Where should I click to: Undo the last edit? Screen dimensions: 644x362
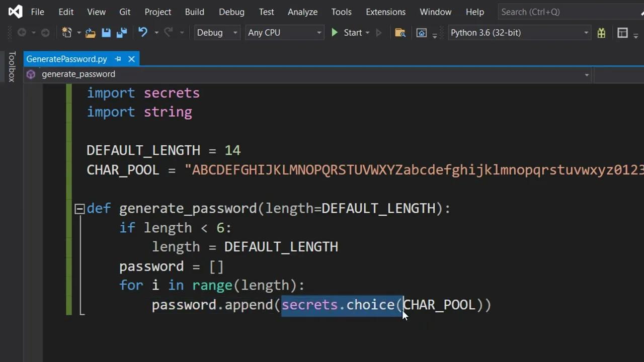pyautogui.click(x=142, y=33)
